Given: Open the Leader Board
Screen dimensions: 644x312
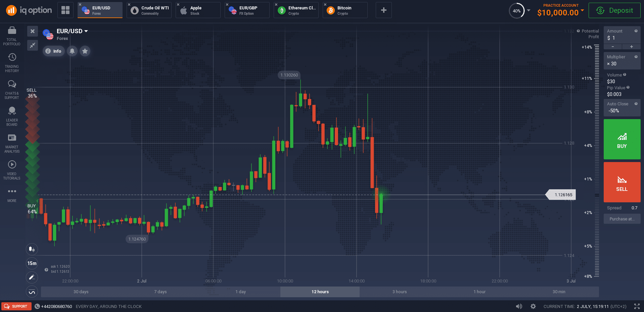Looking at the screenshot, I should tap(12, 117).
